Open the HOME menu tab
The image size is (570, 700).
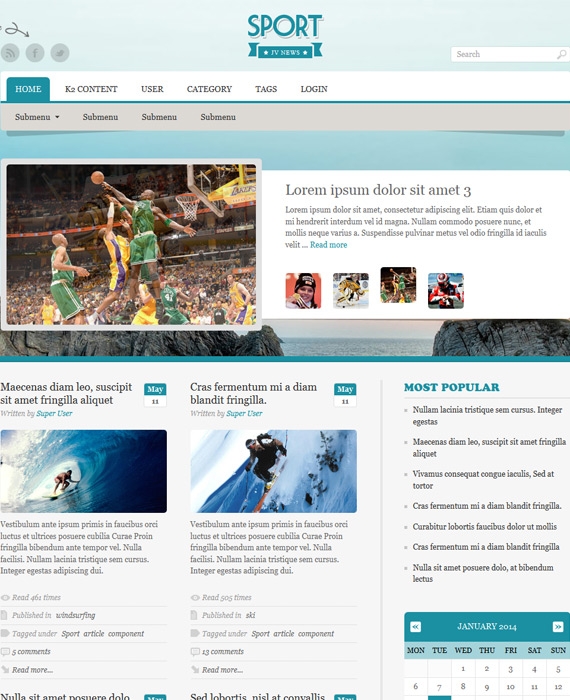28,89
